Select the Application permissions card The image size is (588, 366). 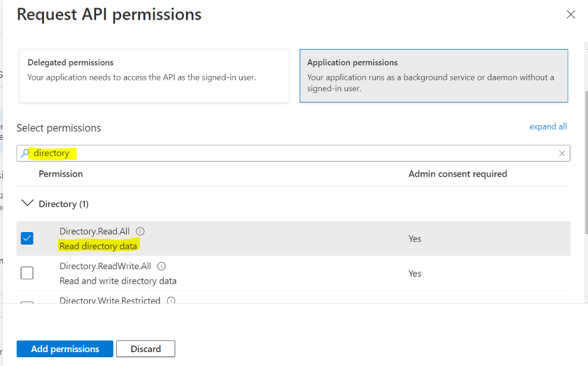pos(433,75)
